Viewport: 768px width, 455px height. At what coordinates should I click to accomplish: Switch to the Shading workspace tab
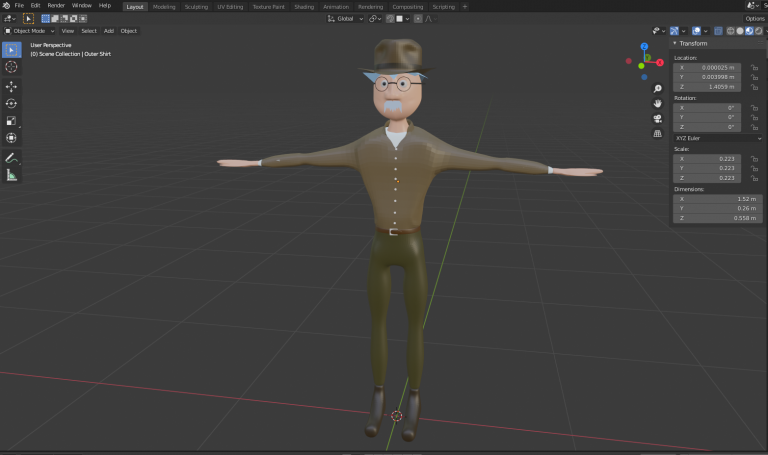[x=304, y=7]
